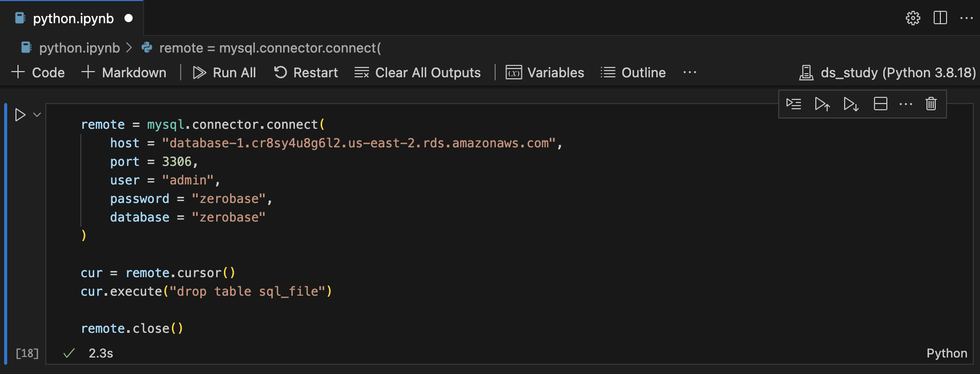
Task: Run All cells in notebook
Action: point(224,73)
